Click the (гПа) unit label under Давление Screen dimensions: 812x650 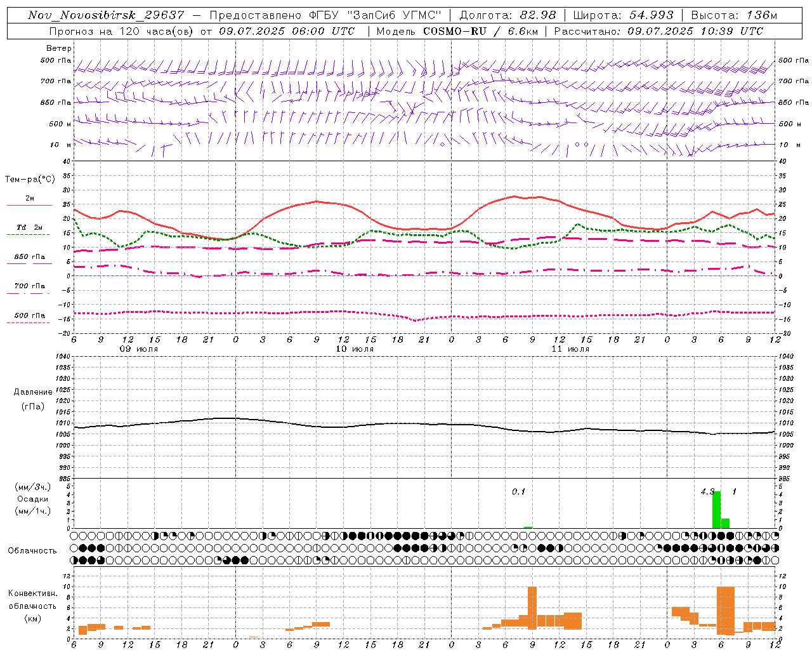(33, 406)
